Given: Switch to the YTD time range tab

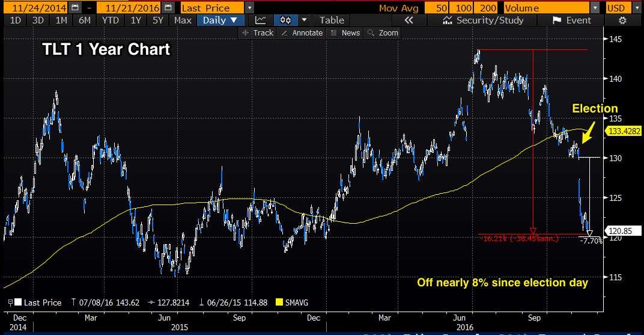Looking at the screenshot, I should coord(110,20).
